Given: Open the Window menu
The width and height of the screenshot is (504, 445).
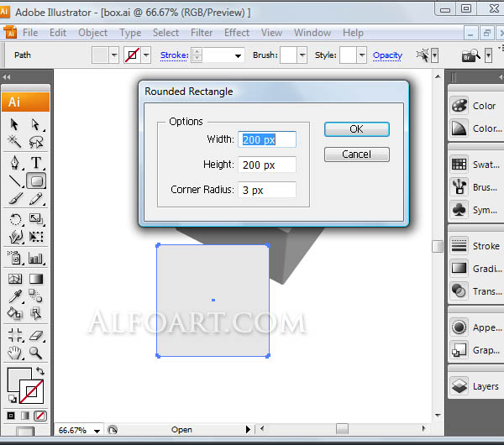Looking at the screenshot, I should click(312, 33).
